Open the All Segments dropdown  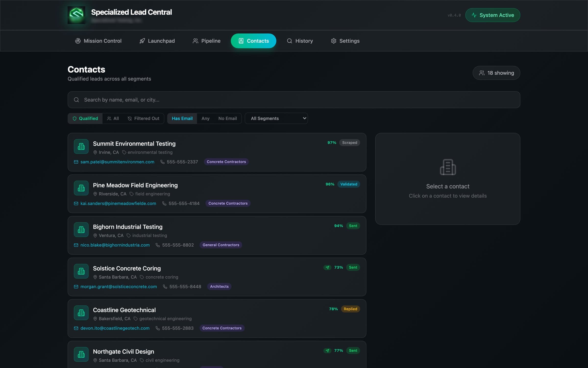tap(276, 118)
